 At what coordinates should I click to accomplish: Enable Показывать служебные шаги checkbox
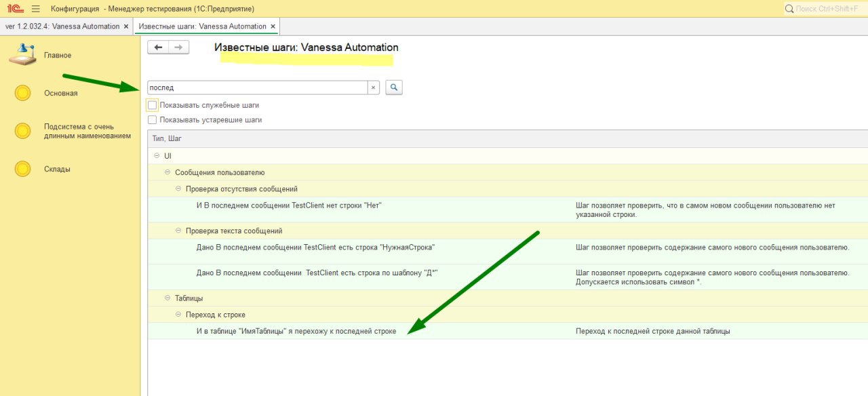coord(152,105)
